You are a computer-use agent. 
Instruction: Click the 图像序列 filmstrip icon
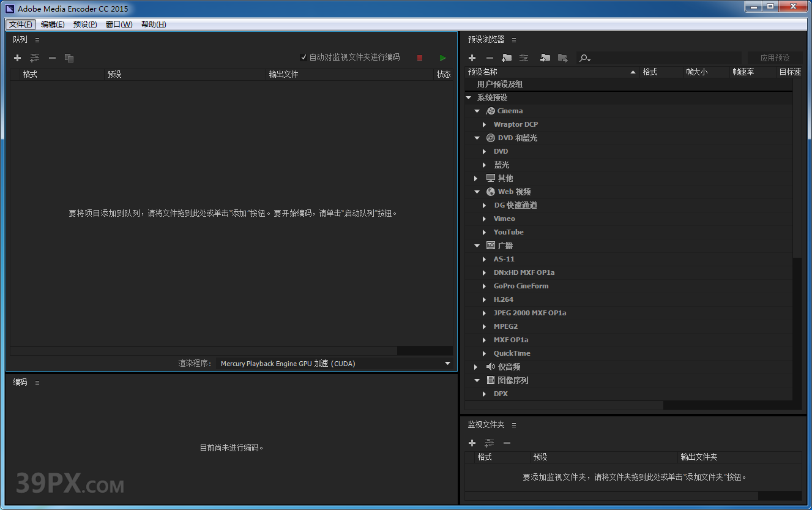[x=491, y=380]
